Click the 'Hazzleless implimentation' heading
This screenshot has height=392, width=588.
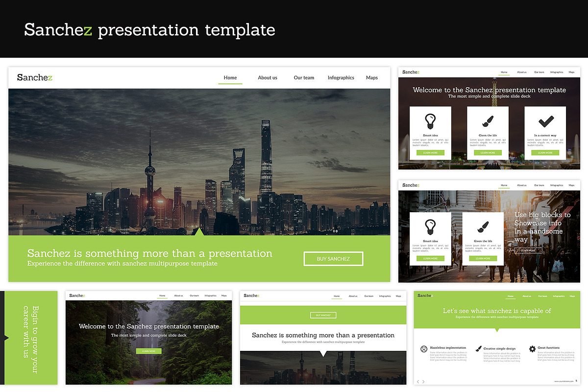[x=448, y=348]
